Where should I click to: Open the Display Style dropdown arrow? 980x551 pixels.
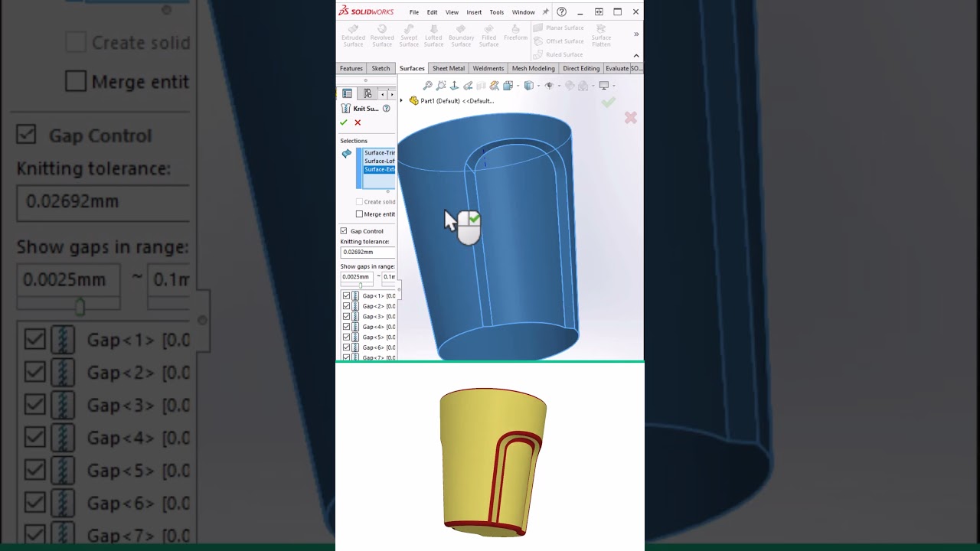click(538, 86)
